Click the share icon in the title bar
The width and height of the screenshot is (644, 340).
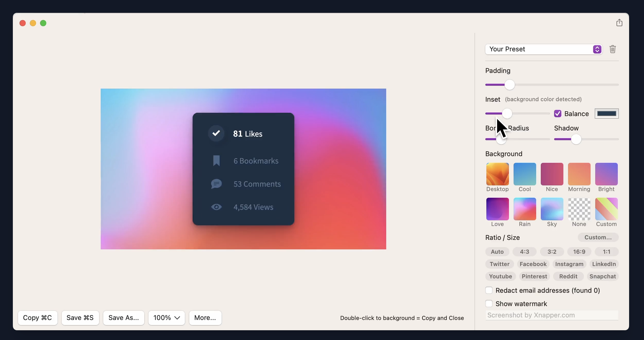click(x=619, y=23)
